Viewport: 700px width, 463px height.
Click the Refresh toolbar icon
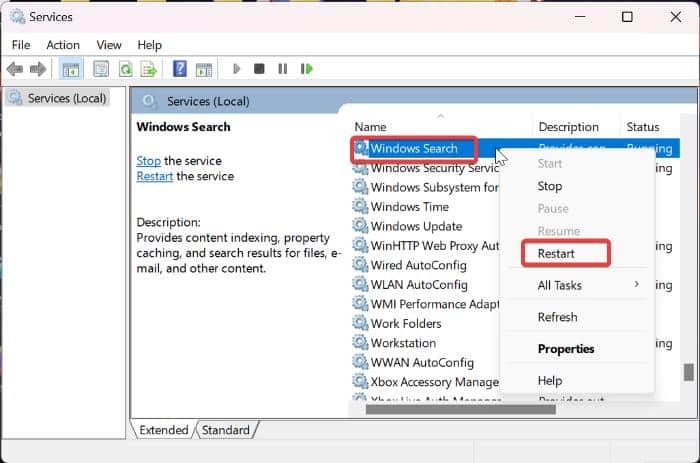125,69
